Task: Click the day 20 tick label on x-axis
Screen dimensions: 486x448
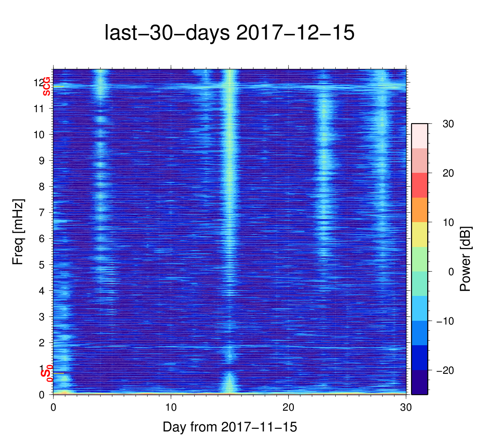Action: [289, 408]
